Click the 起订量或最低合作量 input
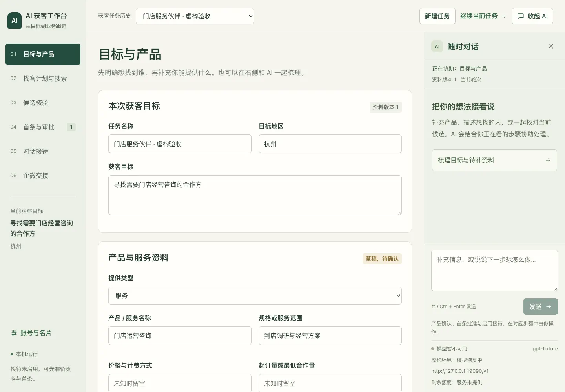 tap(330, 383)
